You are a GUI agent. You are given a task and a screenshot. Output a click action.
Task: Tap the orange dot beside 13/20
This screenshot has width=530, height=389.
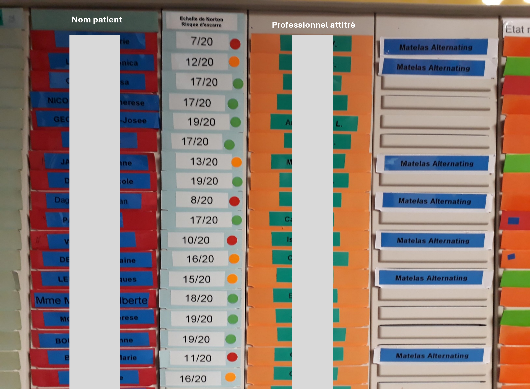[x=237, y=162]
